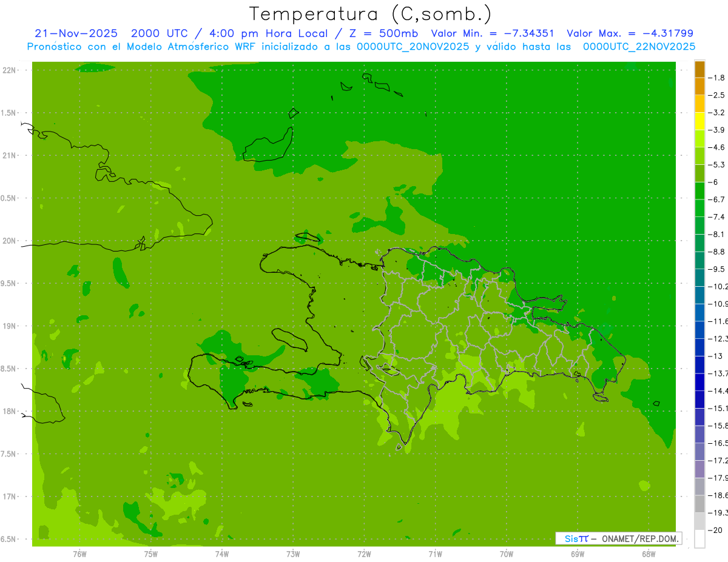
Task: Click the legend swatch between -13 and -13.7
Action: pyautogui.click(x=699, y=364)
